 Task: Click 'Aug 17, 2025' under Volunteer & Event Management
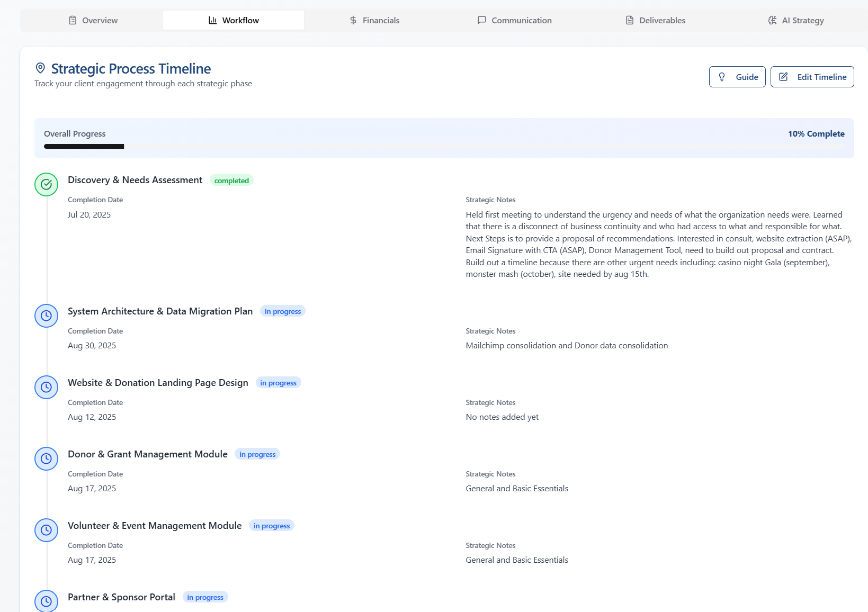coord(92,560)
